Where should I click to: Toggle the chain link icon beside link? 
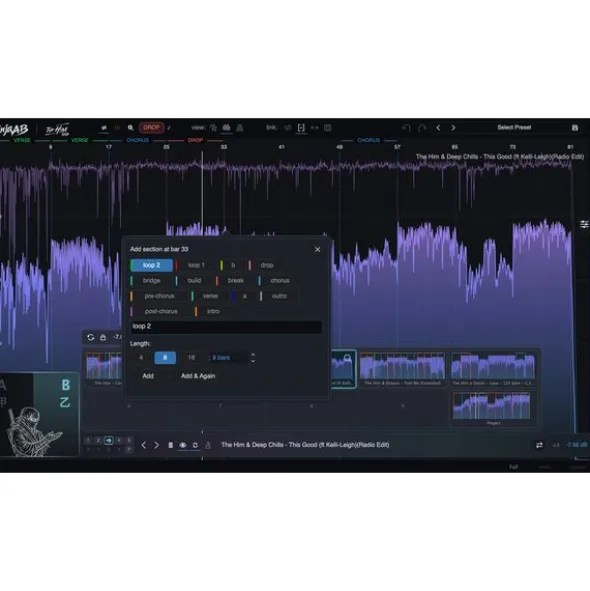point(288,128)
